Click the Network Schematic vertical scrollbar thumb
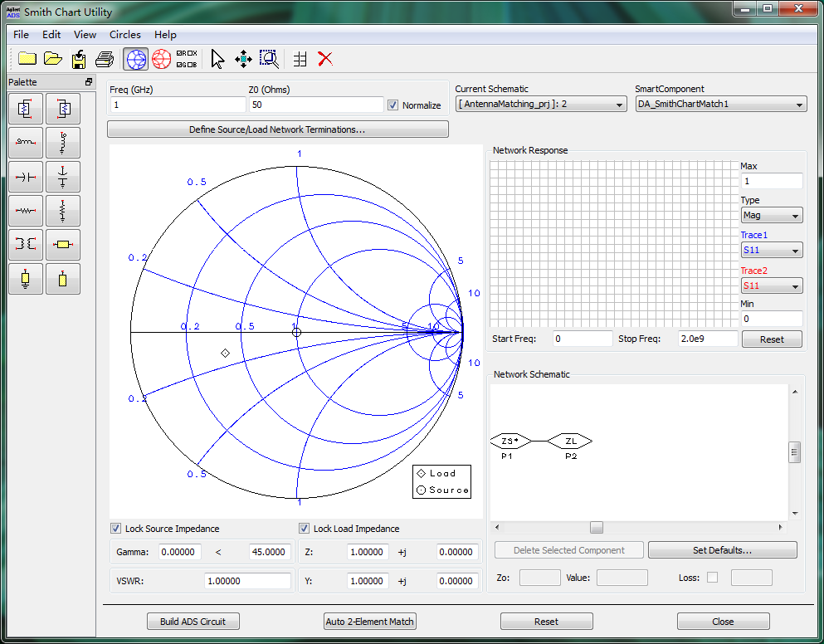This screenshot has height=644, width=824. 795,452
